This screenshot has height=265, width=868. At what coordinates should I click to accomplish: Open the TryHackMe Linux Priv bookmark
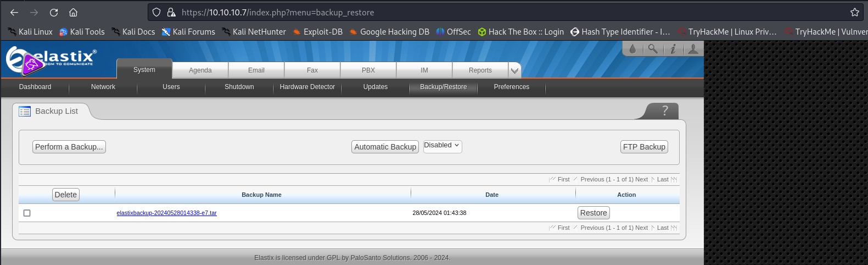pos(727,32)
